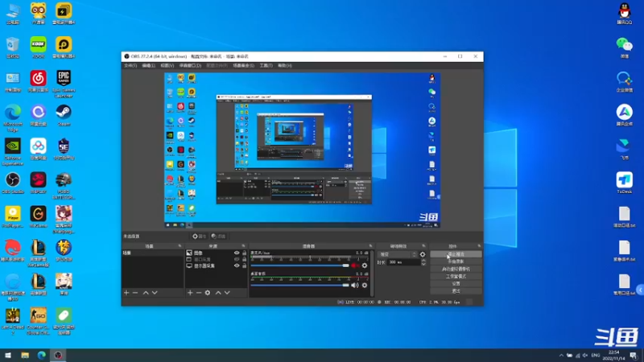Move the source down in the Sources panel

pos(227,293)
